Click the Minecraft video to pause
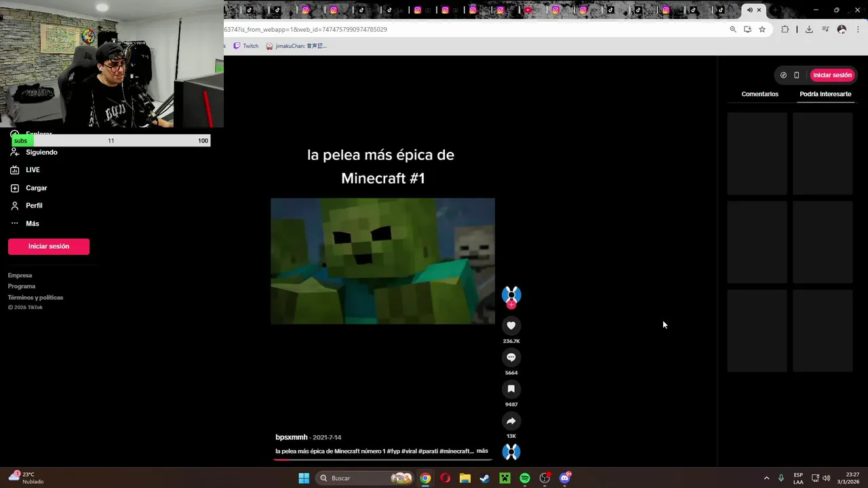Screen dimensions: 868x488 [x=382, y=261]
